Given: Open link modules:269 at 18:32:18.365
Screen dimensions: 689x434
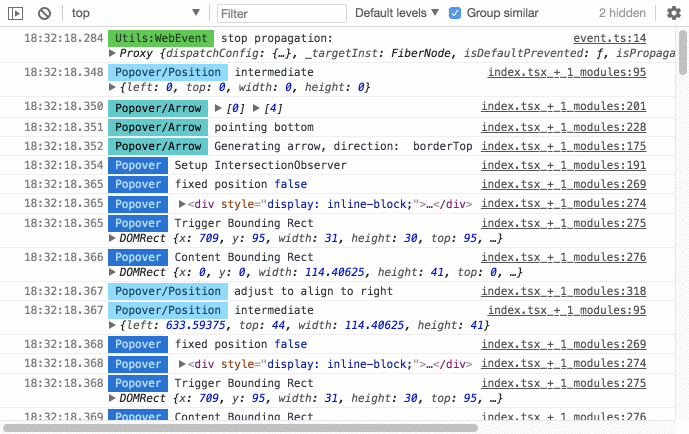Looking at the screenshot, I should point(563,184).
